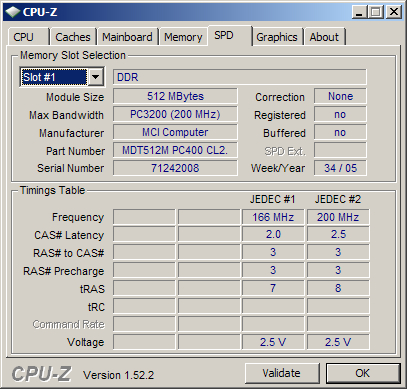Select the Week/Year value 34 / 05
Screen dimensions: 407x389
340,168
